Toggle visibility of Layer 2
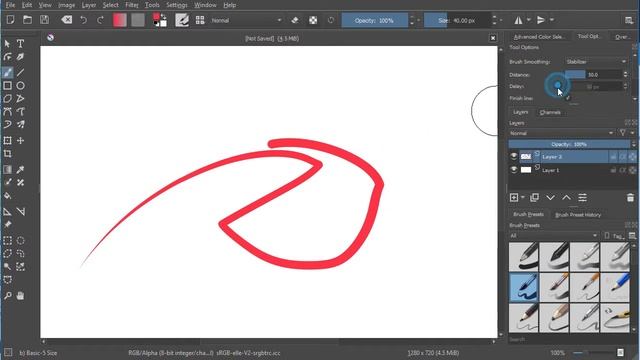This screenshot has width=640, height=360. [514, 156]
